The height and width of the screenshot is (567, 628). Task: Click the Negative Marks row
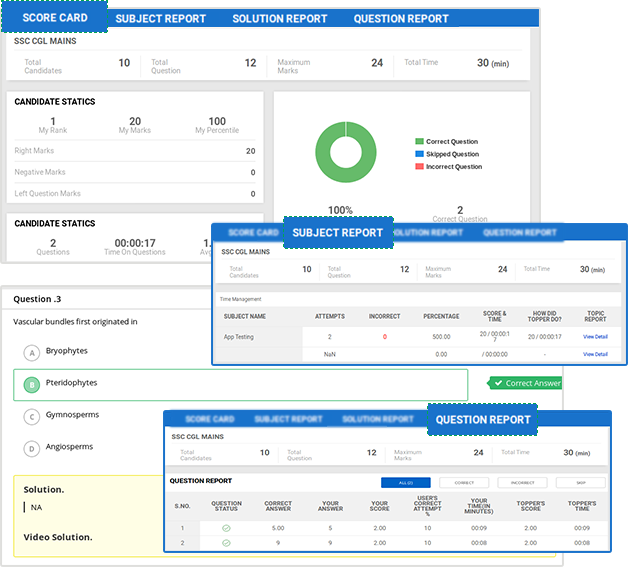pos(135,172)
